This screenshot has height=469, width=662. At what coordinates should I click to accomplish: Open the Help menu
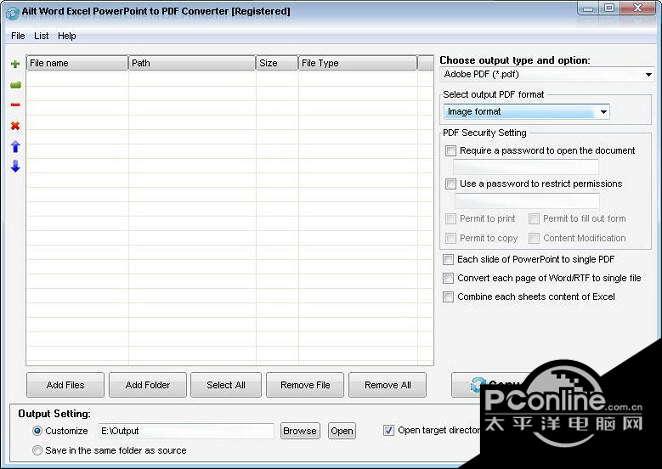coord(67,36)
